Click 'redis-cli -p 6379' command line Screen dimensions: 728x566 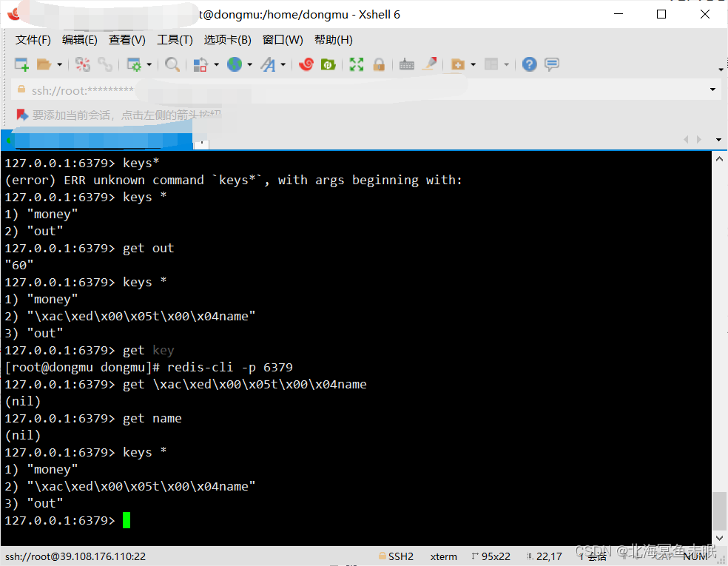[149, 367]
